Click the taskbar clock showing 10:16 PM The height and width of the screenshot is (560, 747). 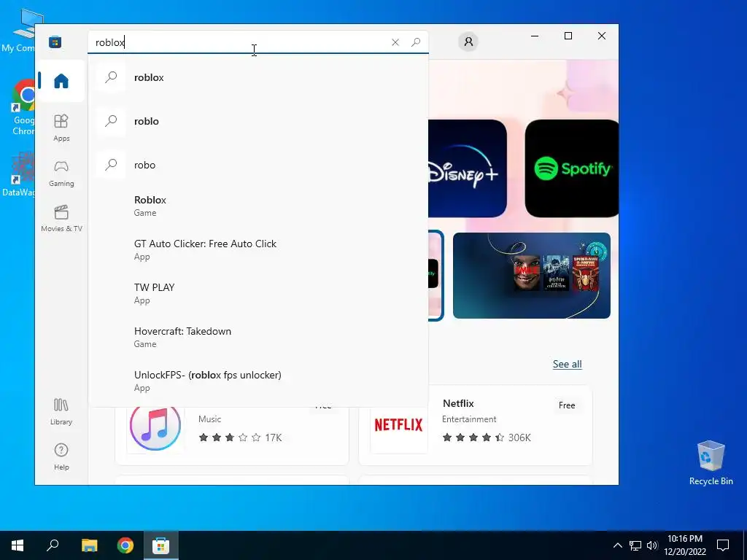(x=685, y=545)
